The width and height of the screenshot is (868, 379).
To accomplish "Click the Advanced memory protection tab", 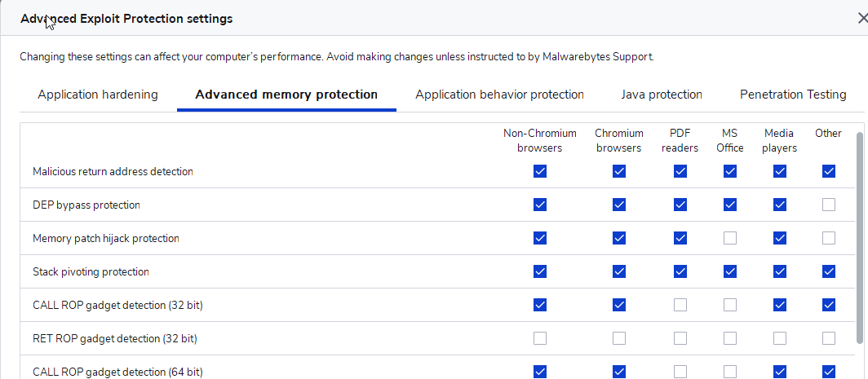I will tap(286, 95).
